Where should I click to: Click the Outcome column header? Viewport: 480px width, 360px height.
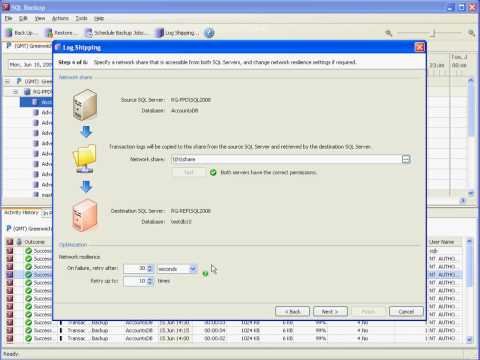[x=34, y=242]
